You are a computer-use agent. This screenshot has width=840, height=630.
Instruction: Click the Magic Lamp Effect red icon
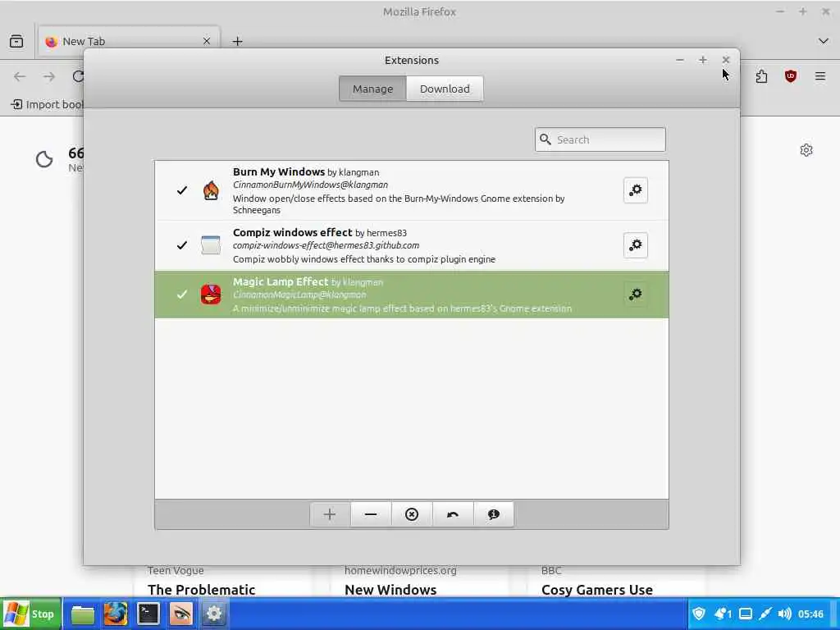[211, 294]
